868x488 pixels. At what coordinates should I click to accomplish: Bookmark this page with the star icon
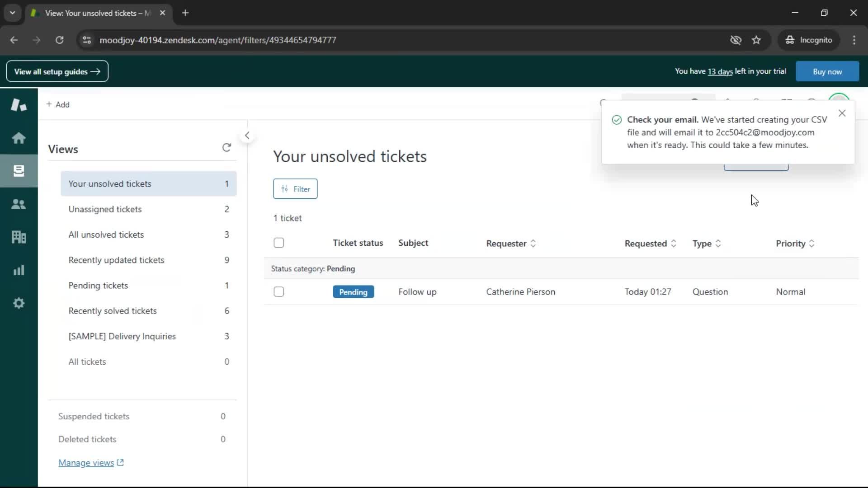pyautogui.click(x=756, y=40)
